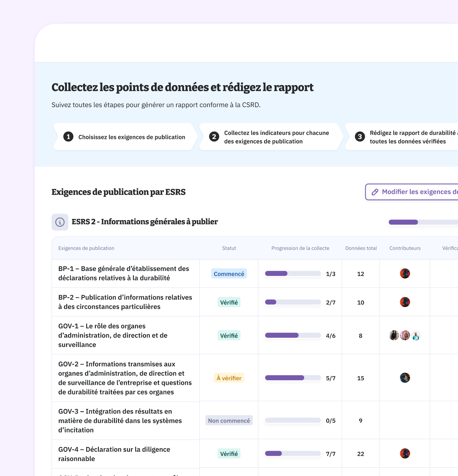Click ESRS 2 Informations générales heading
Viewport: 458px width, 476px height.
pyautogui.click(x=145, y=222)
